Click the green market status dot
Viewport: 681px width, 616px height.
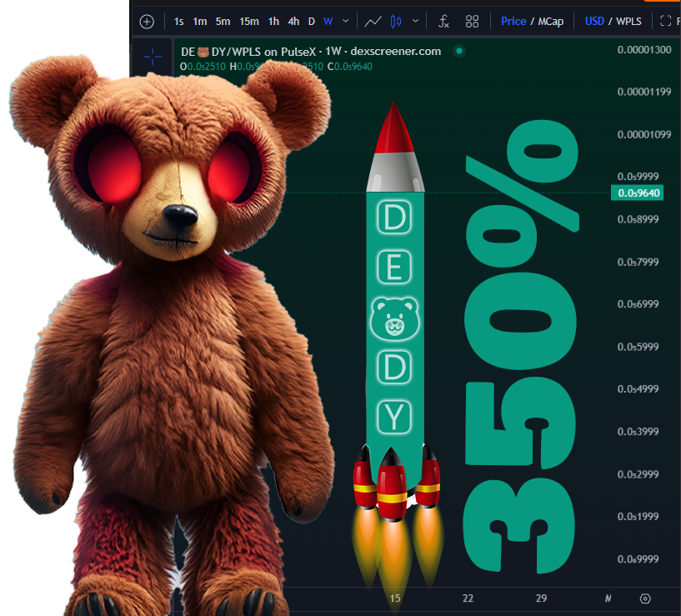(459, 51)
